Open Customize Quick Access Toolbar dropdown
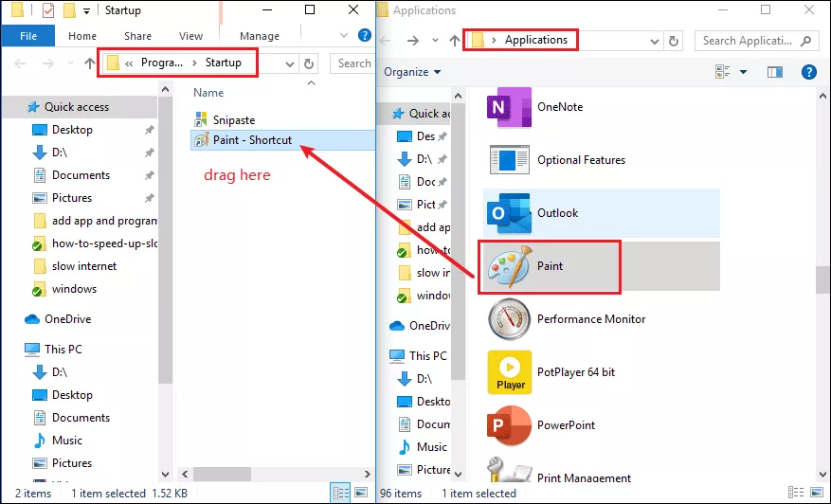The image size is (831, 504). tap(86, 10)
